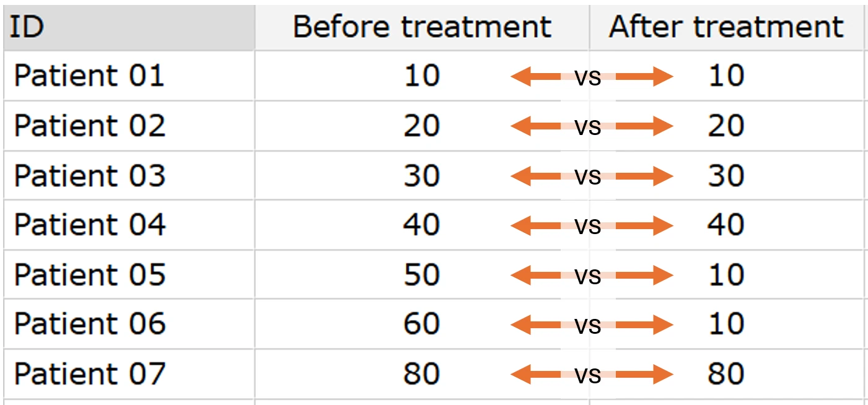Click Patient 07 before treatment cell value 80
This screenshot has width=868, height=405.
pyautogui.click(x=422, y=374)
